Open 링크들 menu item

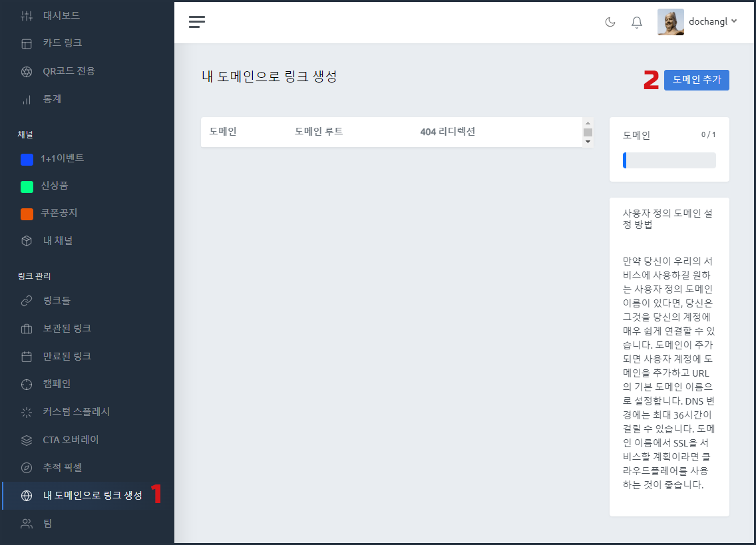point(57,301)
